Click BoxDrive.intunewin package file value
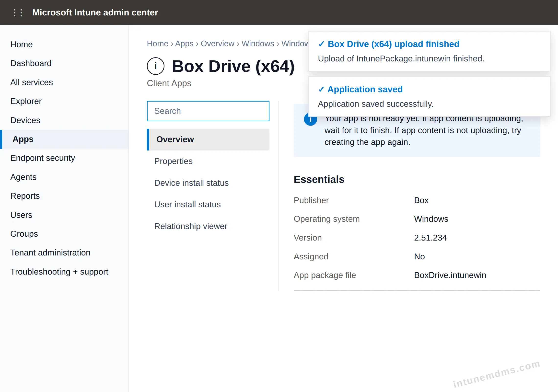This screenshot has height=392, width=558. (450, 275)
